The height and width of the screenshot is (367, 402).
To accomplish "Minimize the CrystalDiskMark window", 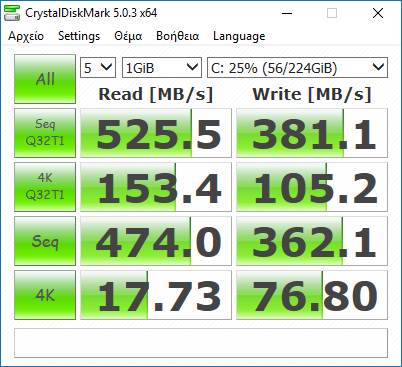I will pos(287,13).
